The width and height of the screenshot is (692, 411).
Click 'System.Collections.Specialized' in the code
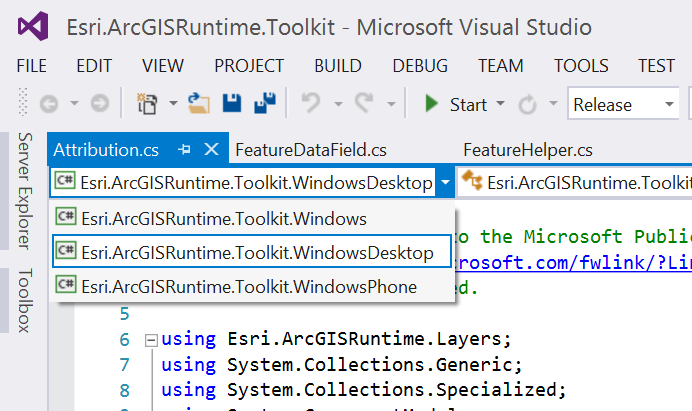pyautogui.click(x=391, y=390)
